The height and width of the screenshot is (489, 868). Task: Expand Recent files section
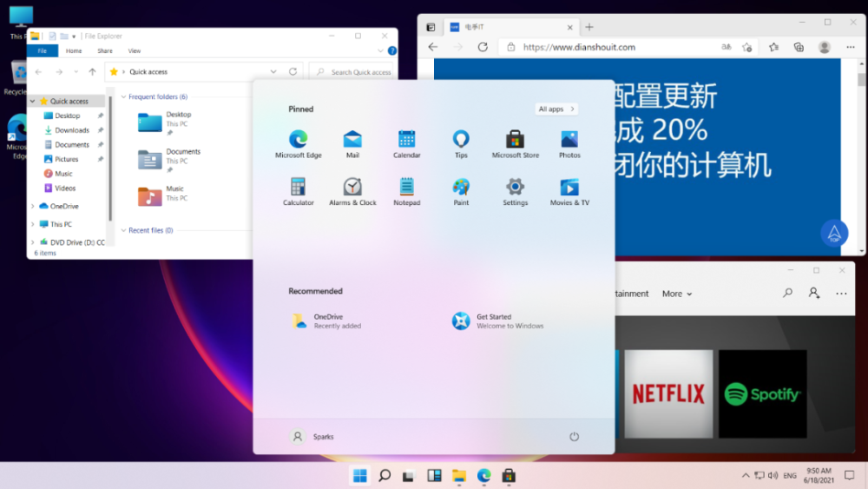click(123, 230)
